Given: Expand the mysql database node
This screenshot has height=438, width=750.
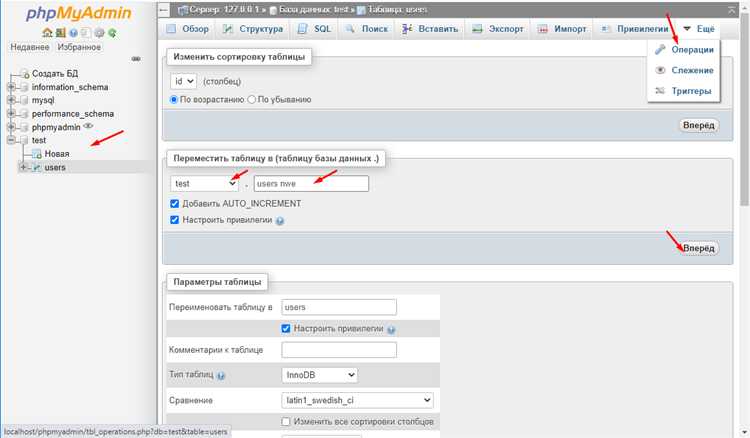Looking at the screenshot, I should click(x=11, y=100).
